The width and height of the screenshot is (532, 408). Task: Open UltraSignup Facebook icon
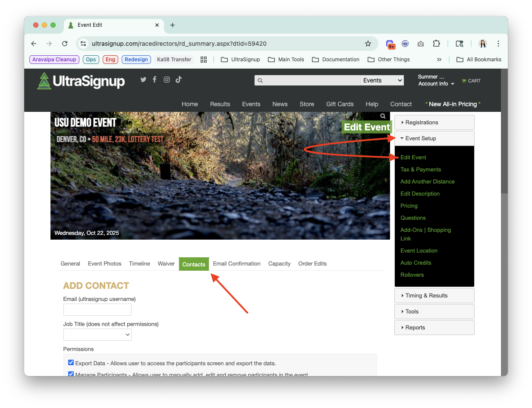pos(154,79)
